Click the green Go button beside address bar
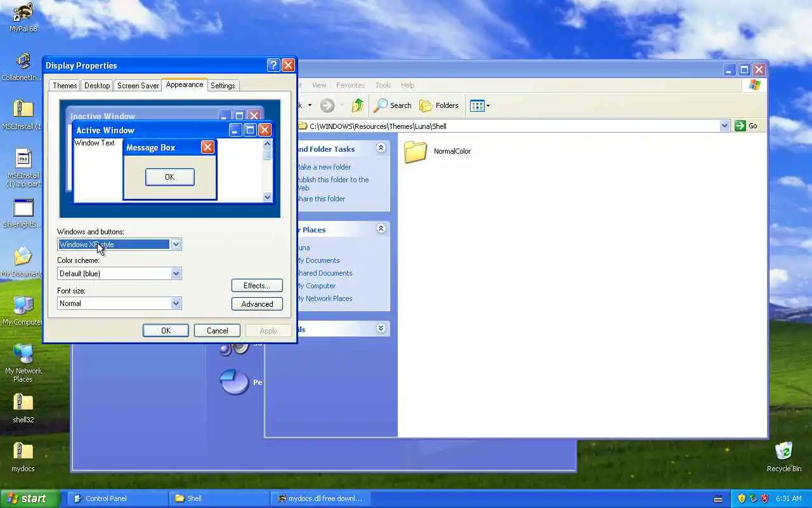 pyautogui.click(x=746, y=126)
